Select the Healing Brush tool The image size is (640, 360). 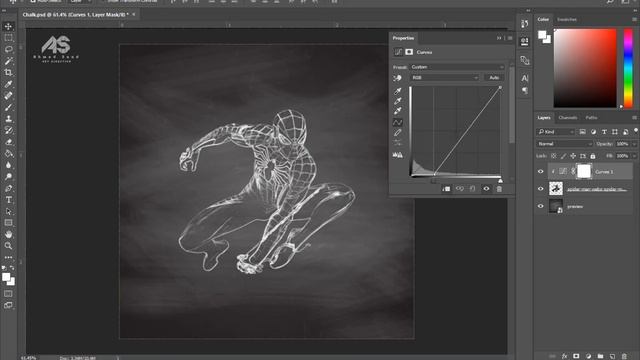click(8, 96)
